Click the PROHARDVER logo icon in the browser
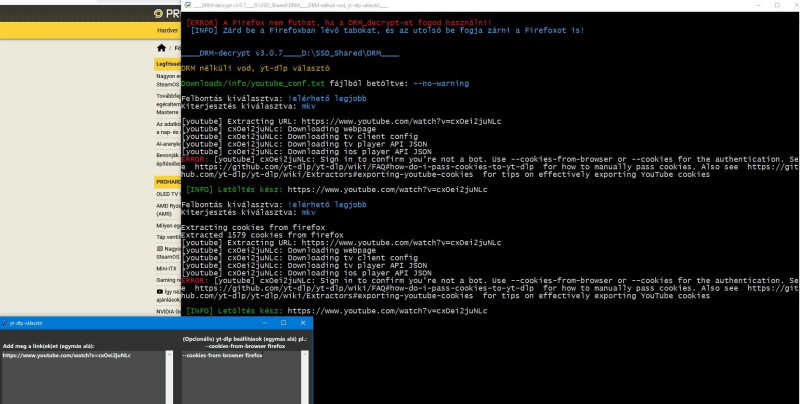This screenshot has width=800, height=404. 158,14
